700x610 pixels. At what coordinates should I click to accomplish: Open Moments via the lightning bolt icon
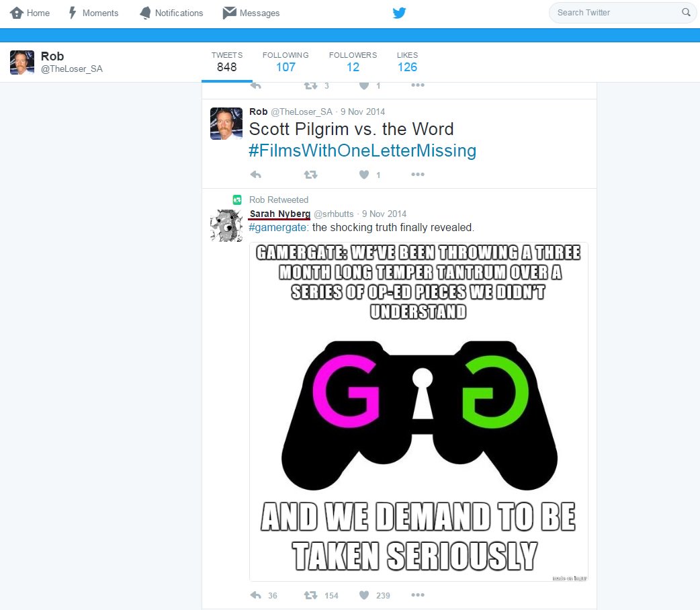point(73,13)
